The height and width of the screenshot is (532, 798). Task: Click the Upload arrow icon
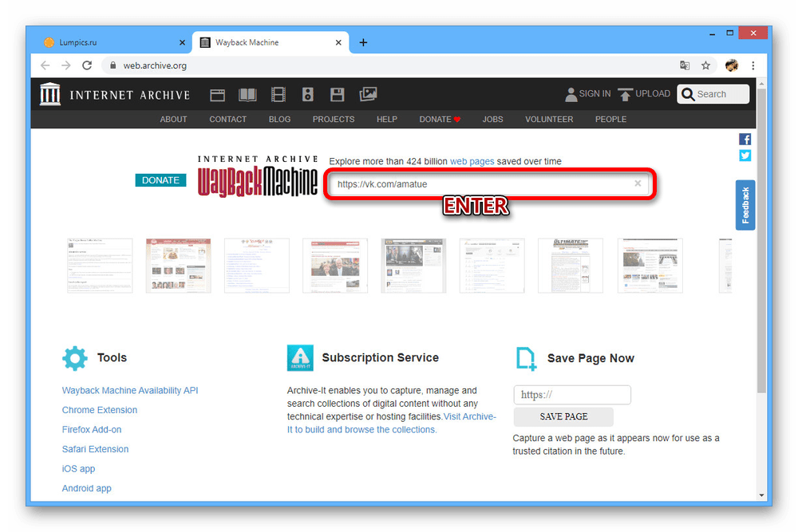625,94
